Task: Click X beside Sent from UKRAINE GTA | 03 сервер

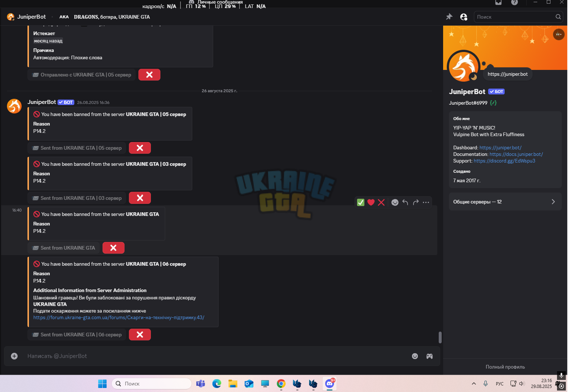Action: coord(140,198)
